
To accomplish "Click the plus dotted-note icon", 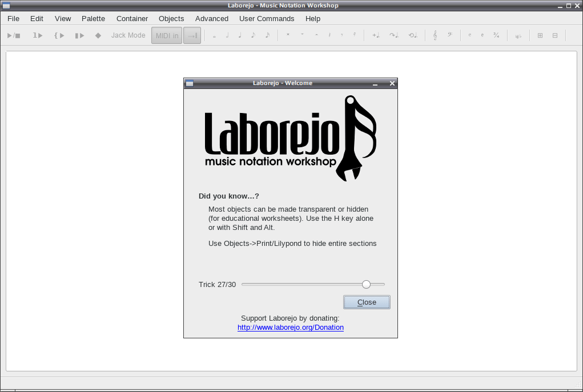I will pyautogui.click(x=376, y=35).
